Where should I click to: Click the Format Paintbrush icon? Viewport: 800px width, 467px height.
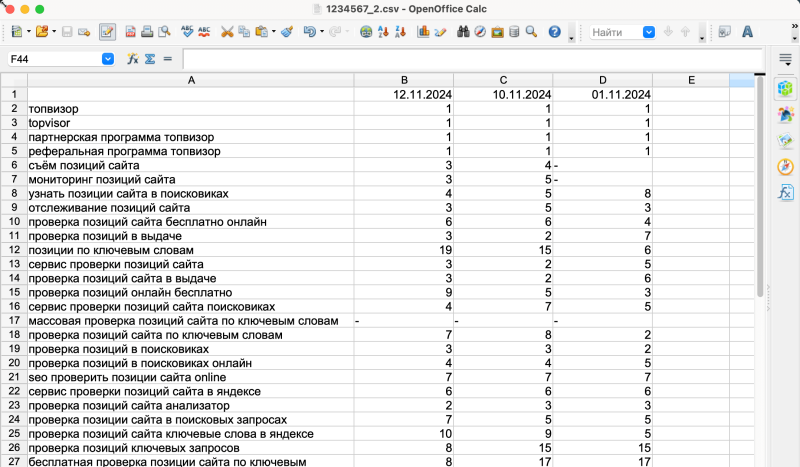[x=287, y=32]
